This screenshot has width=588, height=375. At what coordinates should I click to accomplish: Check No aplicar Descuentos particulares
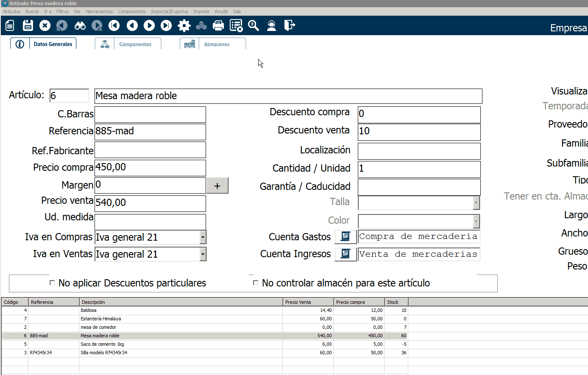(53, 283)
